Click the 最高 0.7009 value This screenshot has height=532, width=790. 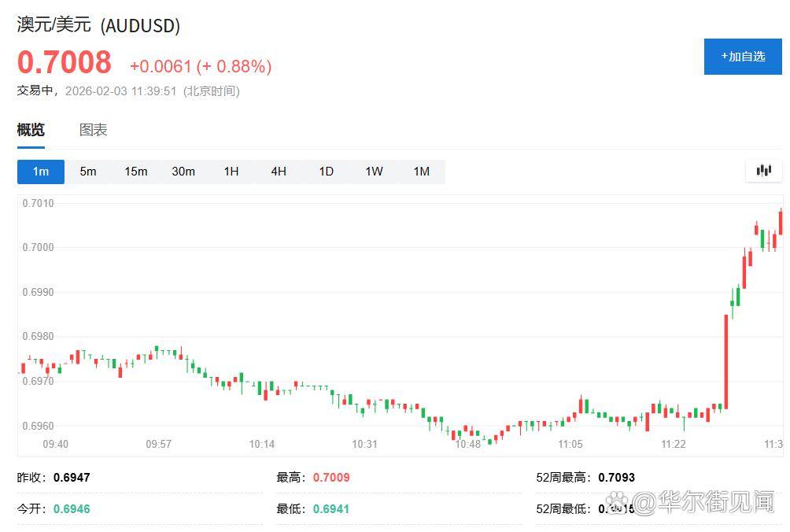(x=331, y=478)
